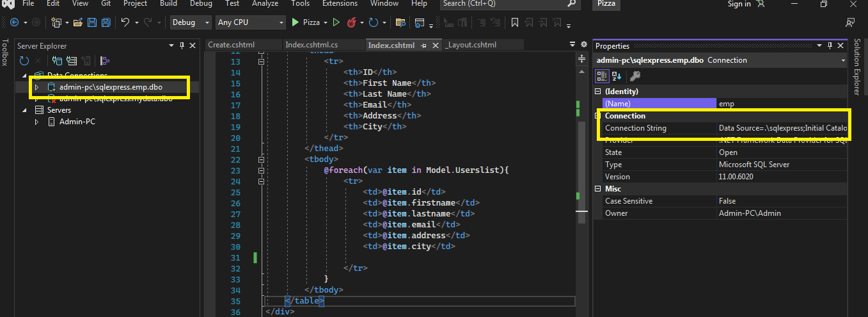Click the Property Pages wrench icon
The image size is (868, 317).
pos(635,76)
